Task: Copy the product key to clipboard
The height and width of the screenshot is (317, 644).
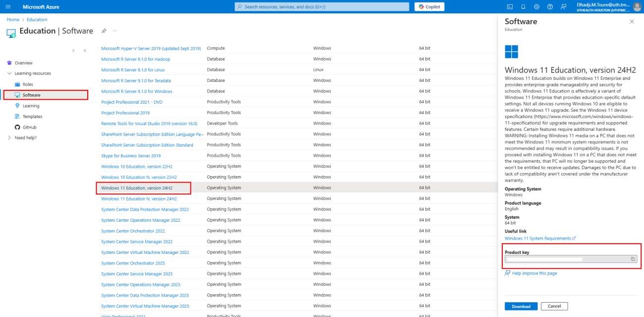Action: pyautogui.click(x=633, y=259)
